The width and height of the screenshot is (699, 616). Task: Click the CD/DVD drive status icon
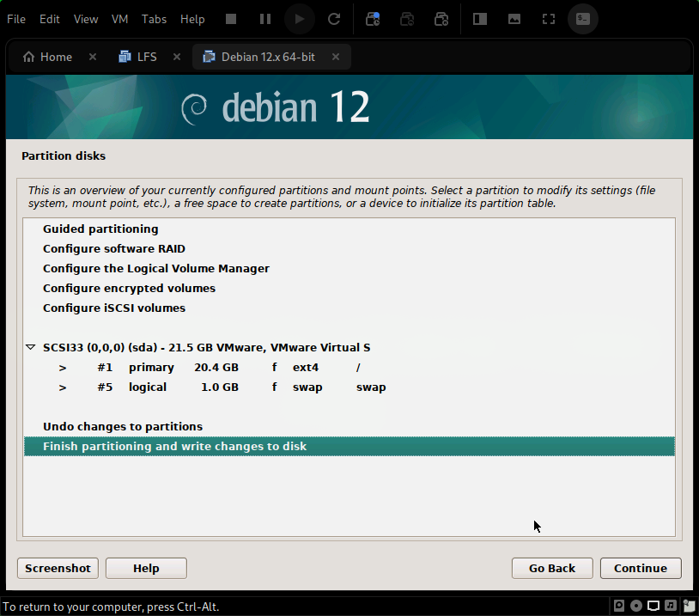(636, 607)
